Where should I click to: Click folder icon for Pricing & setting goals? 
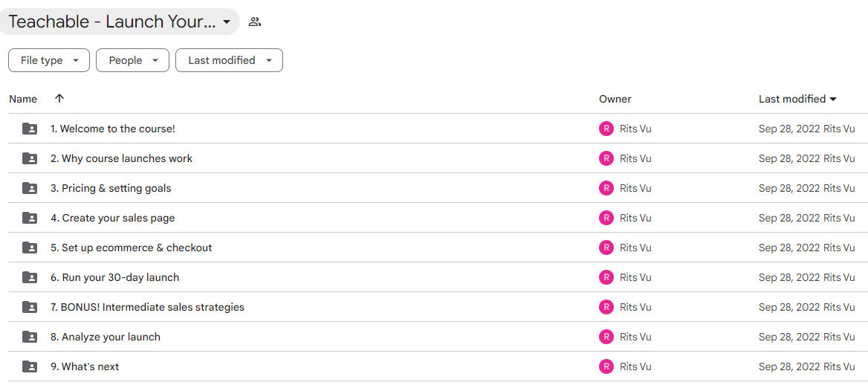coord(29,188)
